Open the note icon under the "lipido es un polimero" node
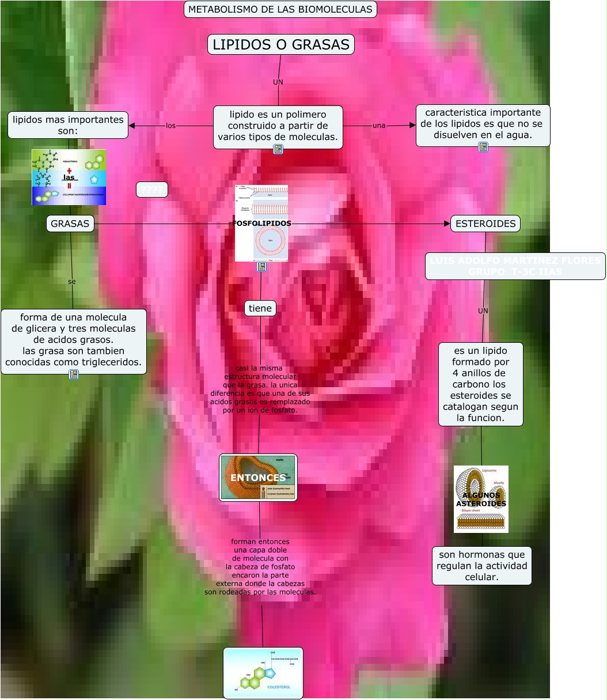This screenshot has width=607, height=700. (278, 149)
